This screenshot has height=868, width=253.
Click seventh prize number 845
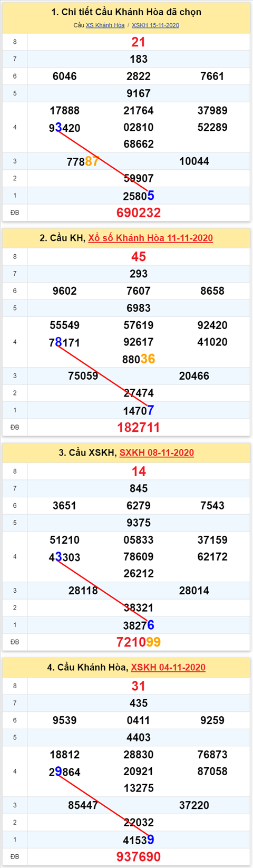(139, 488)
